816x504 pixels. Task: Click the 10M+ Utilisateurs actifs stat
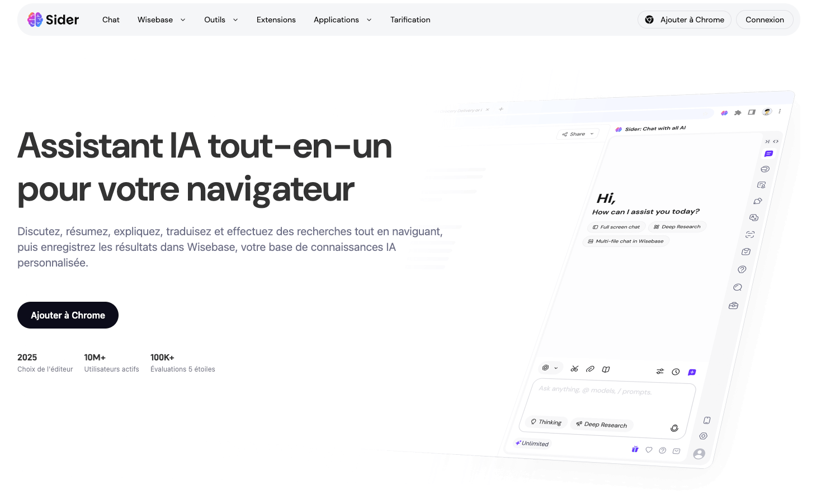(111, 363)
